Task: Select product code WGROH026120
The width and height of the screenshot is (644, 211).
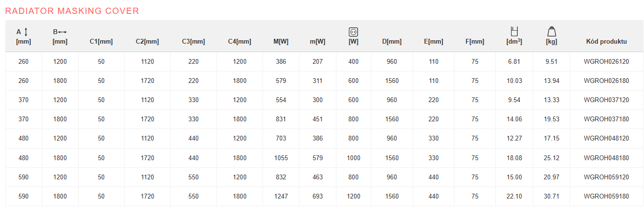Action: coord(606,62)
